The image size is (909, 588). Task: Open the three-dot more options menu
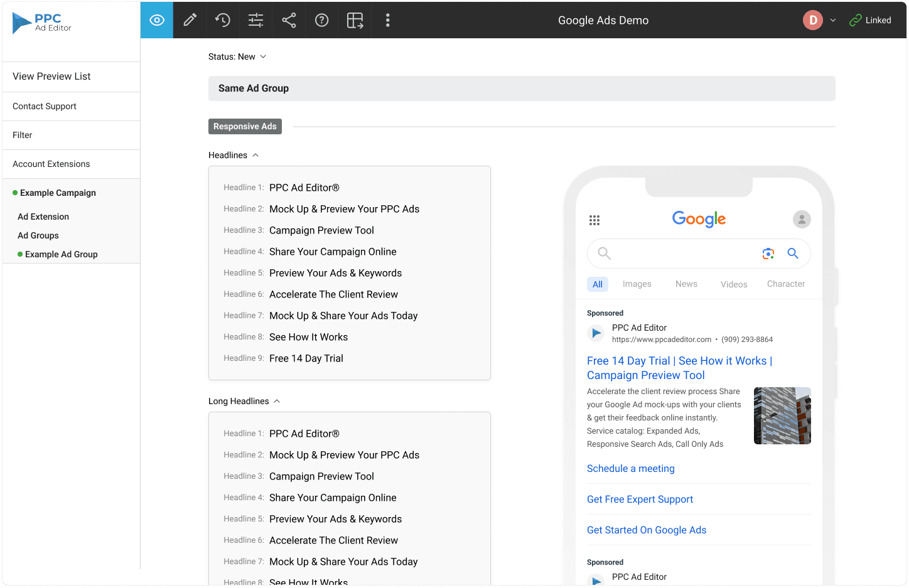tap(388, 20)
